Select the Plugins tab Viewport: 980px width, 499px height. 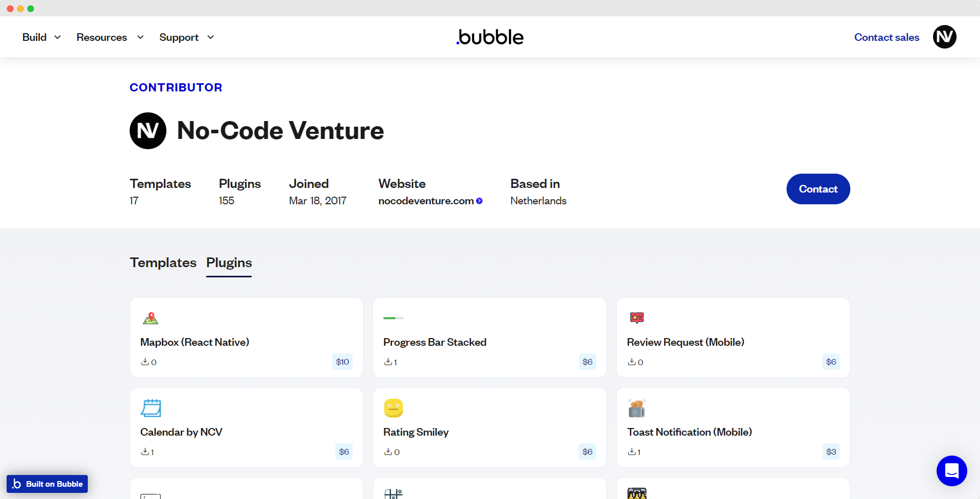tap(229, 263)
